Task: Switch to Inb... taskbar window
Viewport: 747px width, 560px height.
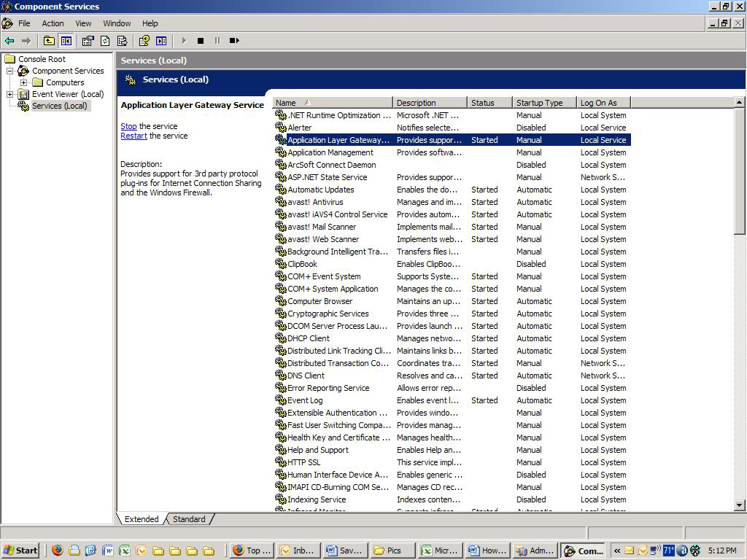Action: pos(298,551)
